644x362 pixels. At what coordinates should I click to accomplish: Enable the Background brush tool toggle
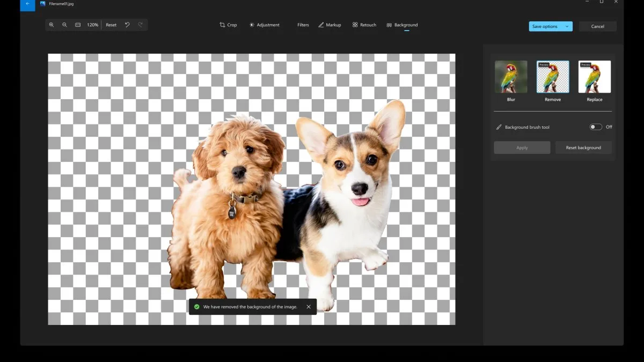(x=596, y=127)
